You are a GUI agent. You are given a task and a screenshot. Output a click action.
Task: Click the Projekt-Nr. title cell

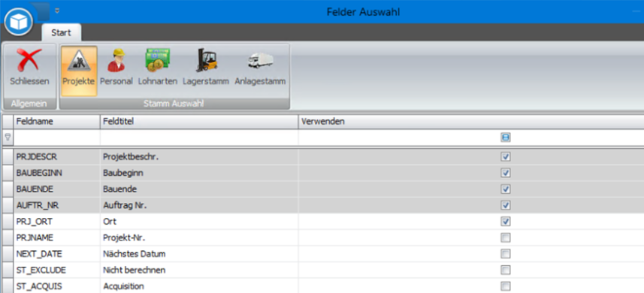(x=199, y=237)
